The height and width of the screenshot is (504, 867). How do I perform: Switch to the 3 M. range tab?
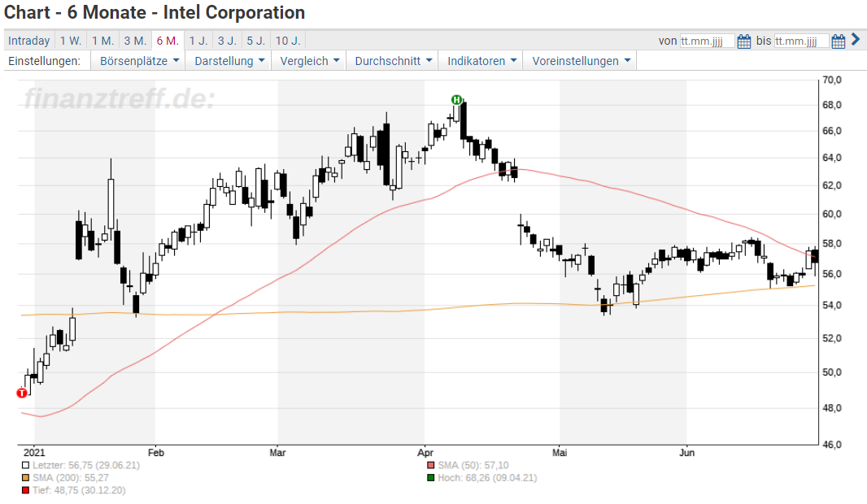[x=135, y=41]
